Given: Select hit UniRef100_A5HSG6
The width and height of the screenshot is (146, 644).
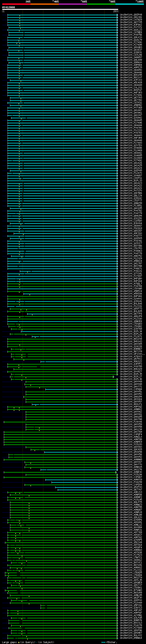Looking at the screenshot, I should coord(131,294).
